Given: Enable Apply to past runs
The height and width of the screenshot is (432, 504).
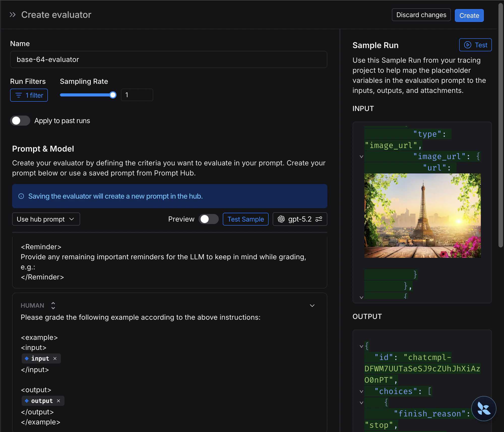Looking at the screenshot, I should coord(20,121).
